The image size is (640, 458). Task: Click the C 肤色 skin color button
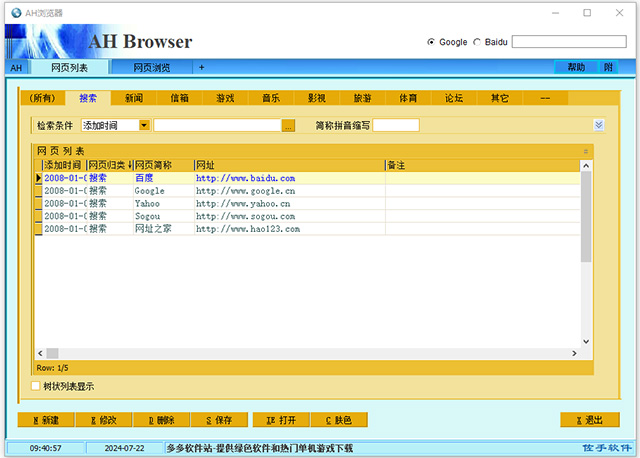click(339, 420)
